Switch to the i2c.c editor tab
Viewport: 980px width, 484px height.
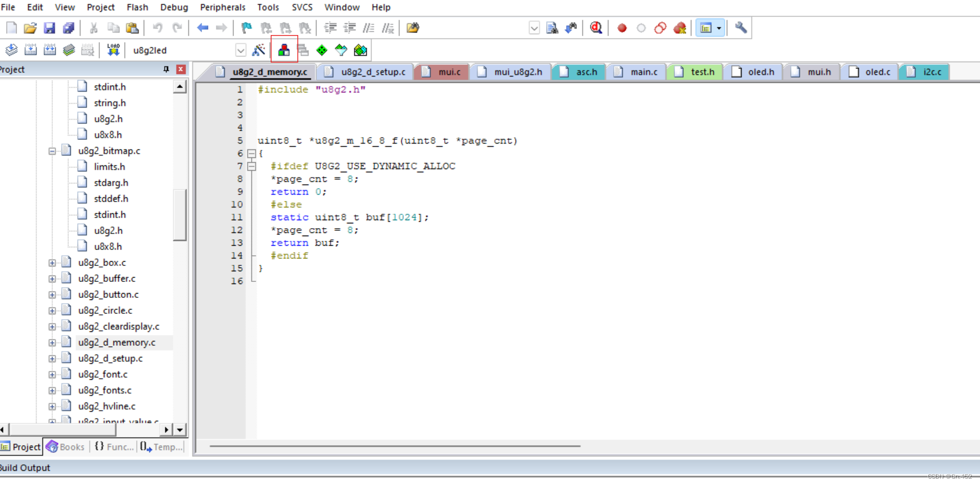coord(924,72)
